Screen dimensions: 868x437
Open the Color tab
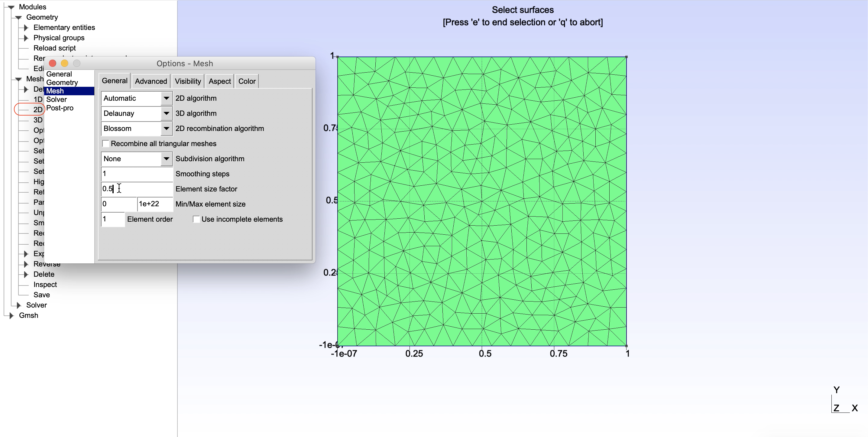(x=247, y=81)
